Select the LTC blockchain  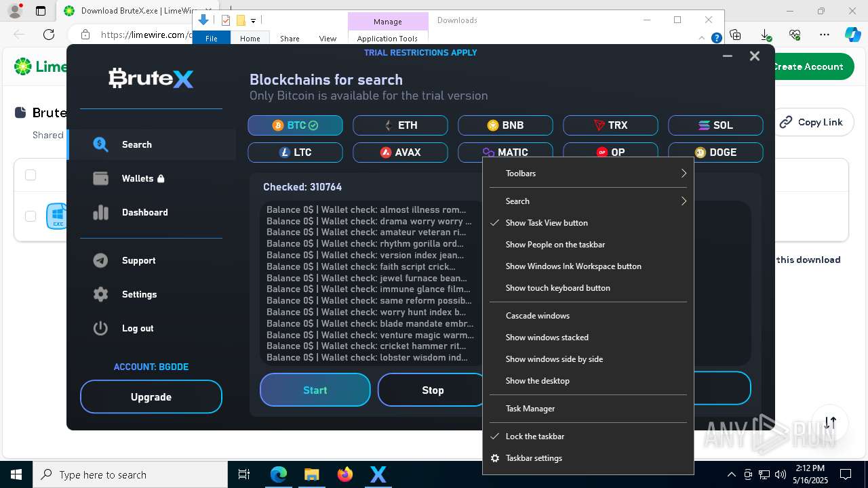click(x=295, y=152)
